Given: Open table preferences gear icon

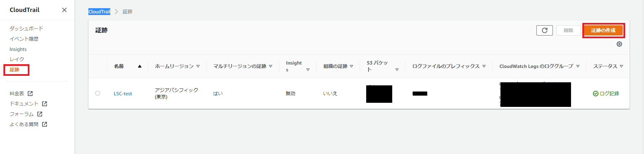Looking at the screenshot, I should tap(619, 44).
